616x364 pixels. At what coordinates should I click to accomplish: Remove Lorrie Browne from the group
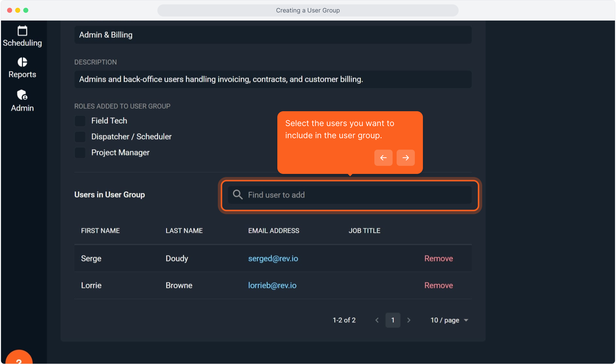pyautogui.click(x=438, y=285)
